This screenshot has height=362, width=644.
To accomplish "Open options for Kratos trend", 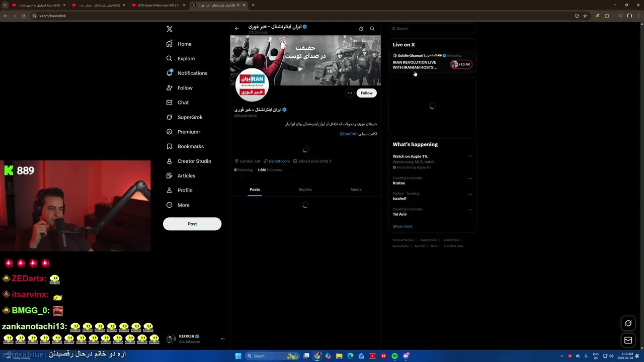I will tap(470, 178).
